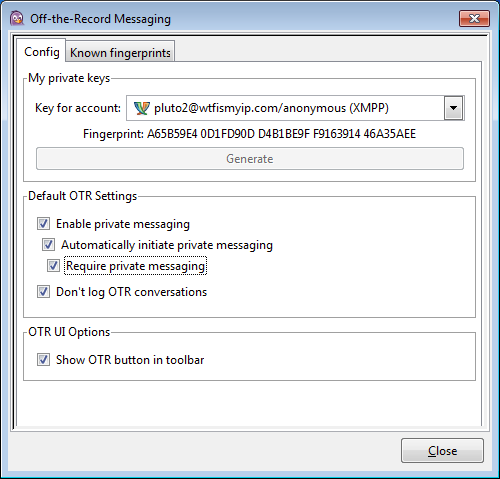This screenshot has width=500, height=479.
Task: Click the Pidgin icon in the title bar
Action: 16,18
